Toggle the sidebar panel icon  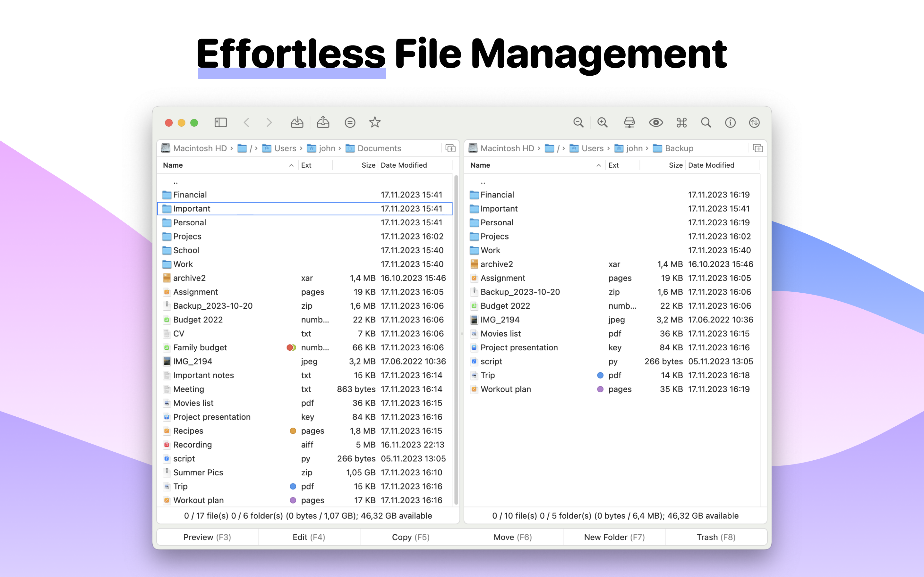(x=221, y=122)
